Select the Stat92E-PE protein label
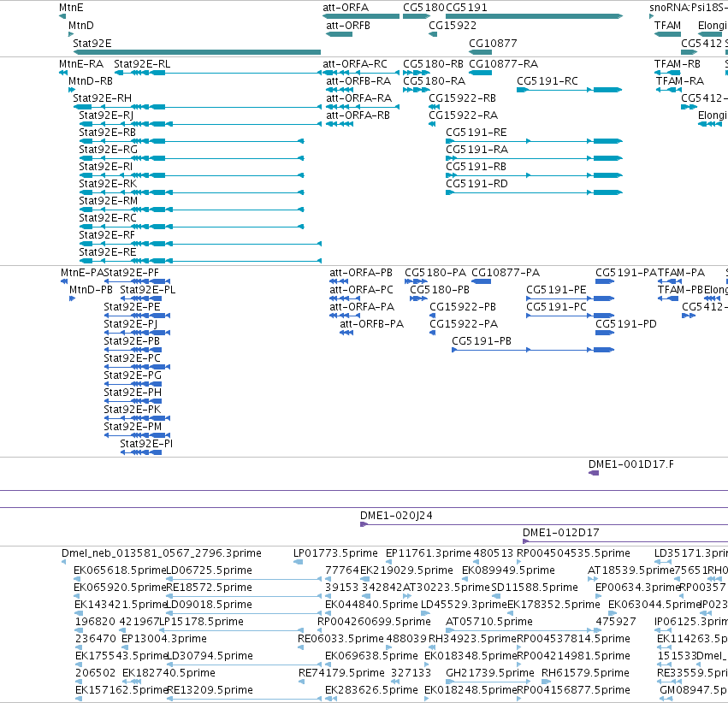The image size is (728, 703). pyautogui.click(x=132, y=307)
